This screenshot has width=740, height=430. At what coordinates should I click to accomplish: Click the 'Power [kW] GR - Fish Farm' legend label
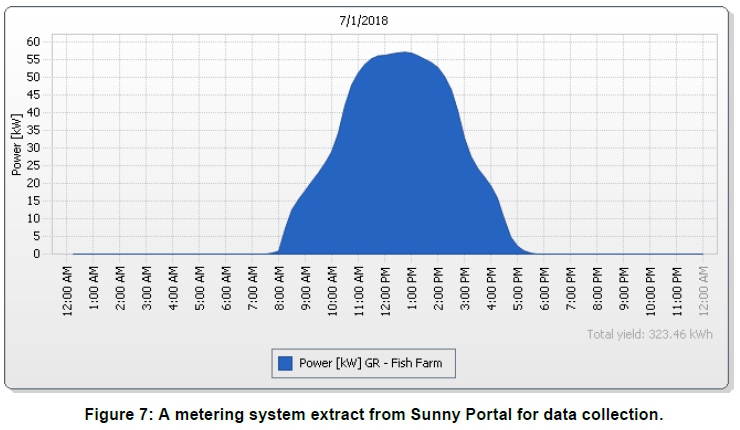tap(372, 364)
